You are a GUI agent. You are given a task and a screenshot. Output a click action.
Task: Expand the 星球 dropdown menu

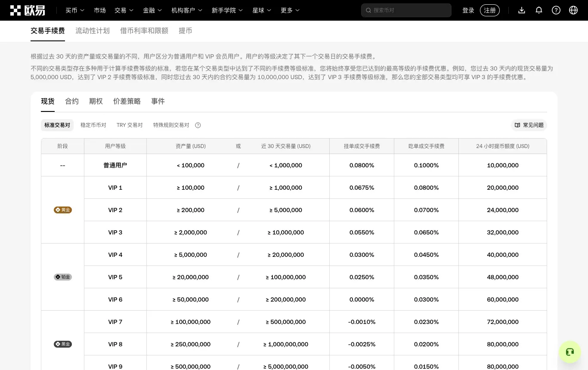click(x=262, y=10)
